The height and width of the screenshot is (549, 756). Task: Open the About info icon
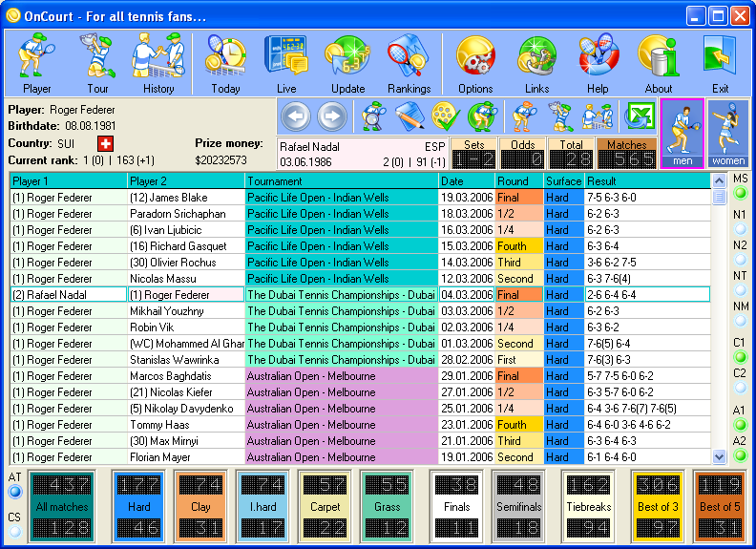659,63
